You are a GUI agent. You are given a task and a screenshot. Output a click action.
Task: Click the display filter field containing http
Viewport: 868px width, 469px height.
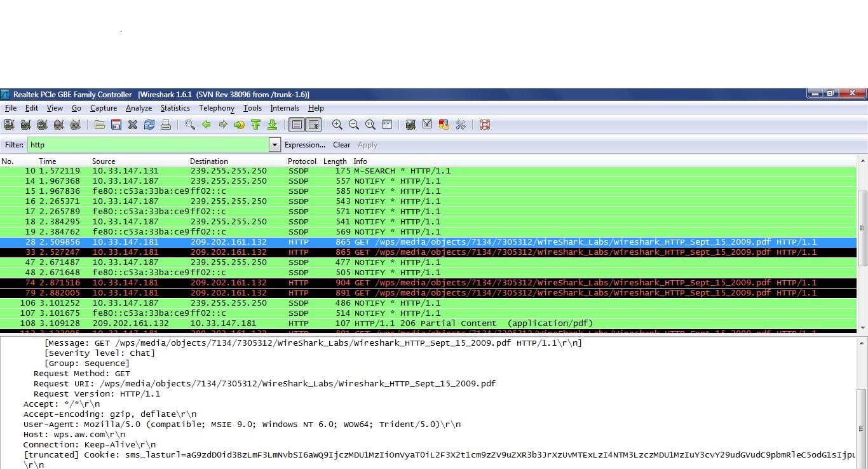tap(149, 145)
